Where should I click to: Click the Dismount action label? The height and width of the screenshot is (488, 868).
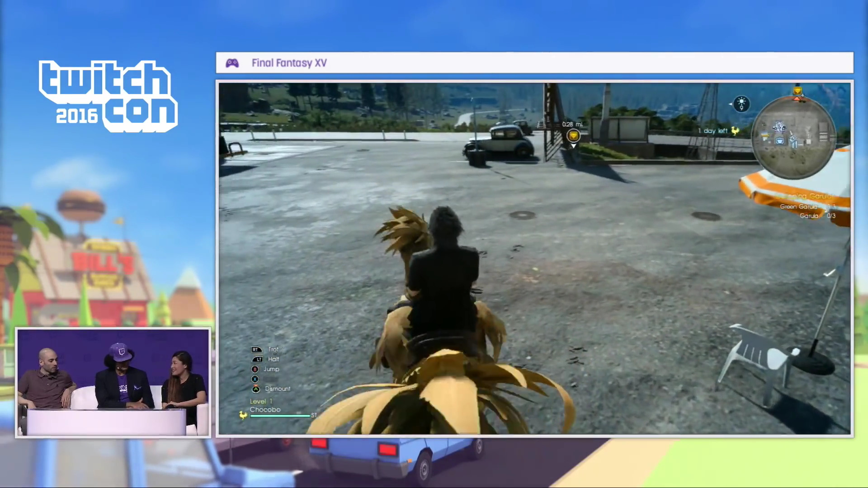coord(277,389)
